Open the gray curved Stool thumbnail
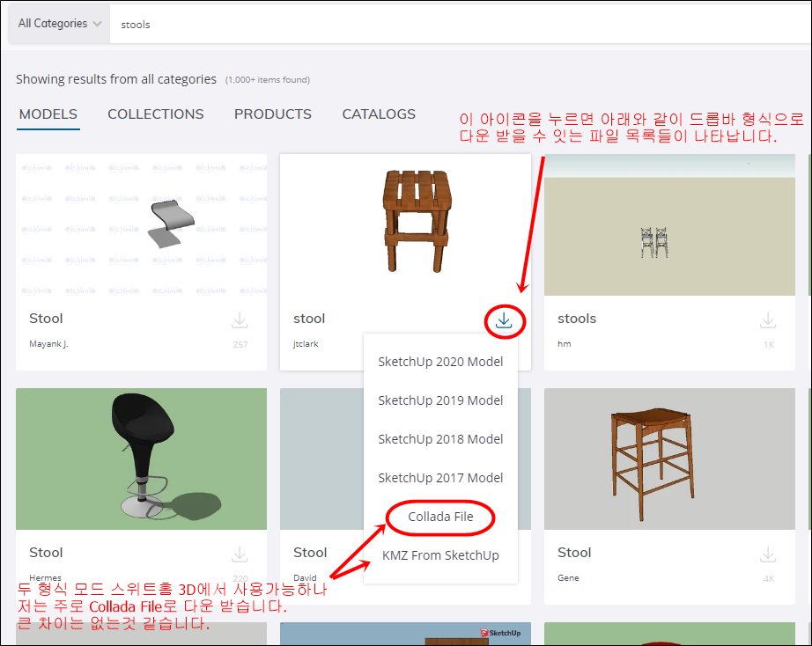 click(x=142, y=224)
